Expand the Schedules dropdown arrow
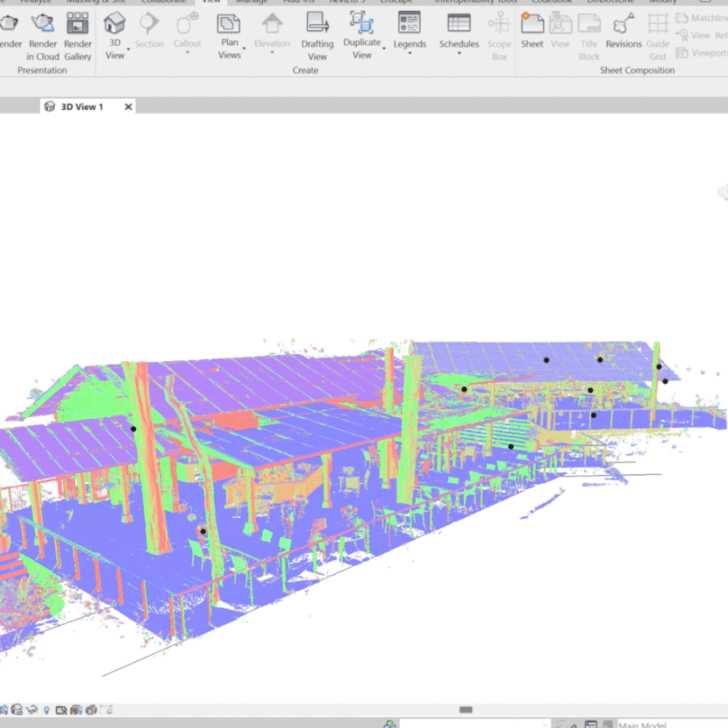Viewport: 728px width, 728px height. (459, 53)
